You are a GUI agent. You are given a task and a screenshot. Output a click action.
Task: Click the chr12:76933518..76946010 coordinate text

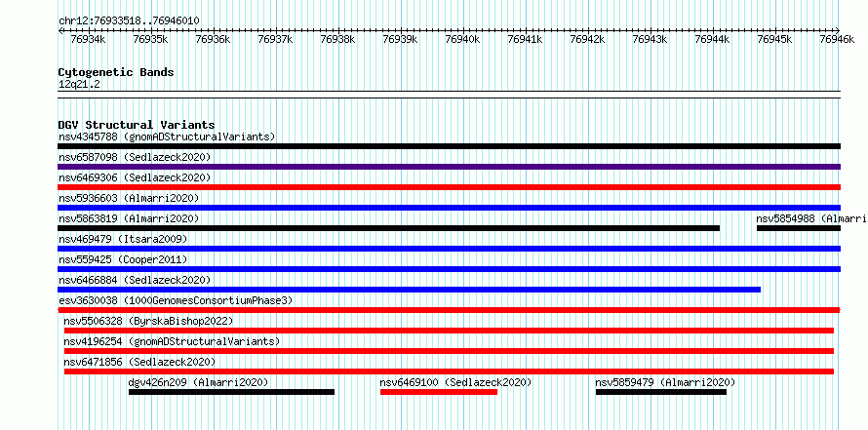tap(129, 21)
